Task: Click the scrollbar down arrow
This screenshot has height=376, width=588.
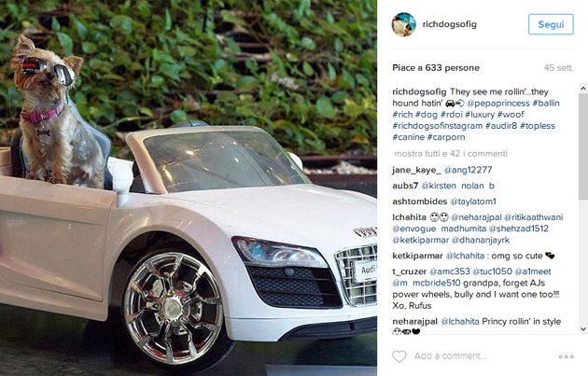Action: (583, 329)
